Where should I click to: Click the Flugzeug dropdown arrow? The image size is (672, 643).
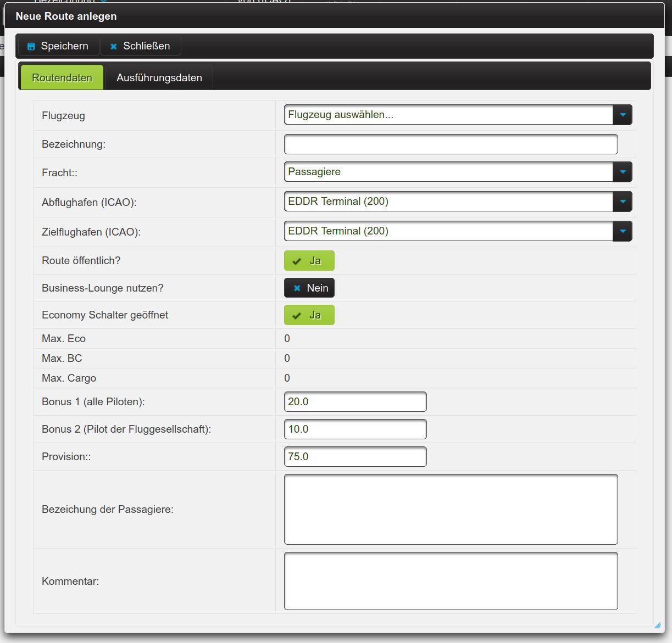pos(623,115)
